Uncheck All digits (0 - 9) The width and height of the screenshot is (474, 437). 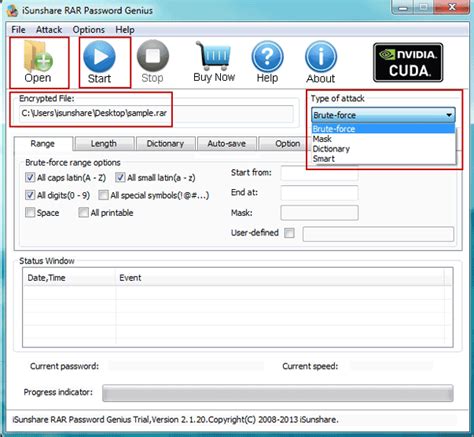click(30, 195)
